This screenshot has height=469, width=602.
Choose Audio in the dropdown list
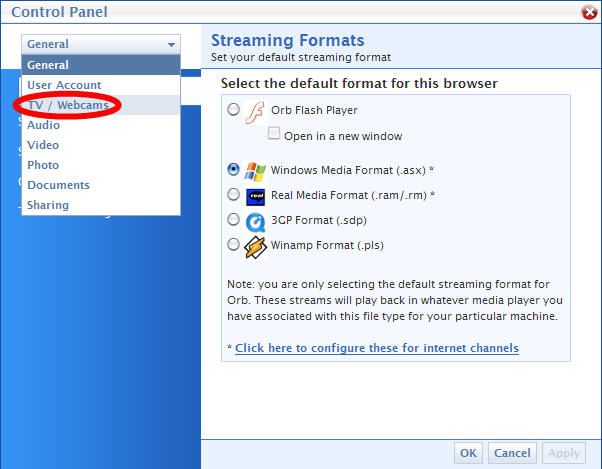click(101, 125)
